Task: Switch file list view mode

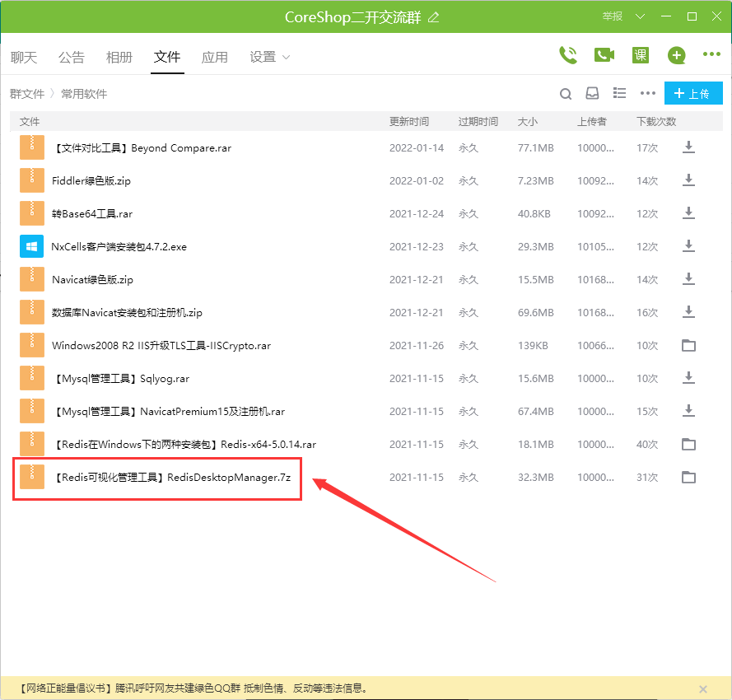Action: click(x=620, y=94)
